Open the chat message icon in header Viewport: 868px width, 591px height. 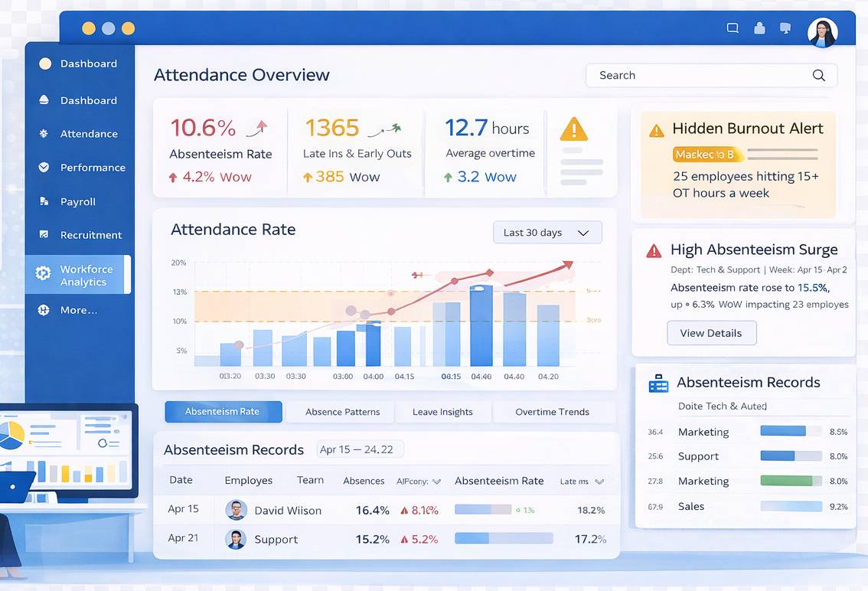pos(733,28)
